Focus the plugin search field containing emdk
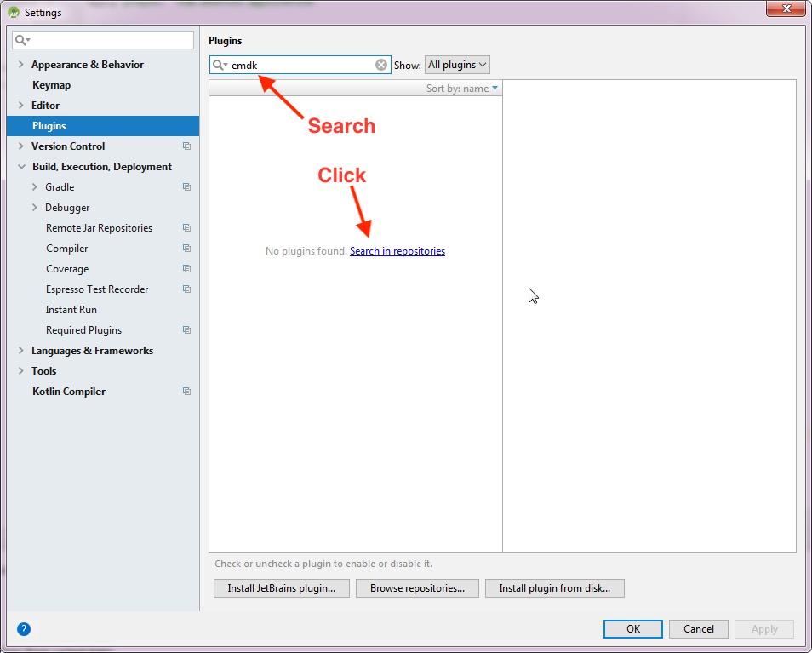The height and width of the screenshot is (653, 812). tap(300, 65)
